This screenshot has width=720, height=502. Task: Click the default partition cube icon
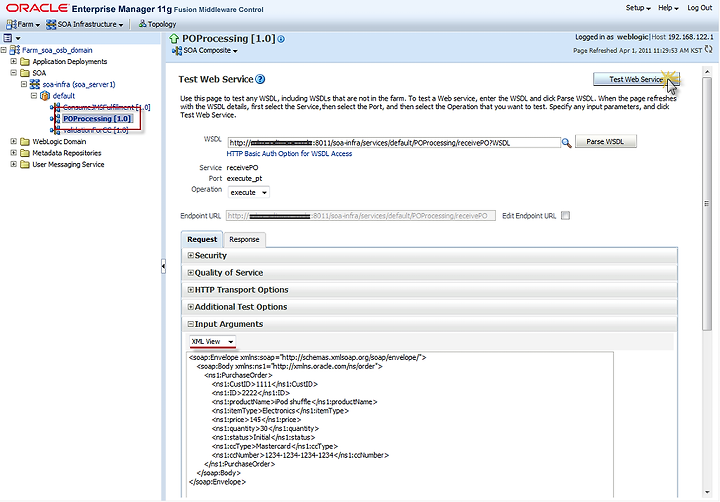[45, 96]
